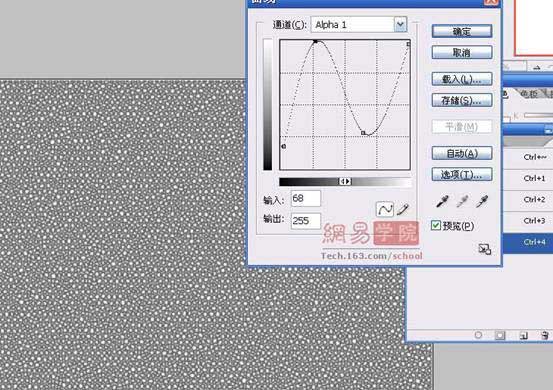The height and width of the screenshot is (390, 553).
Task: Toggle the 预览(P) preview checkbox
Action: (x=436, y=225)
